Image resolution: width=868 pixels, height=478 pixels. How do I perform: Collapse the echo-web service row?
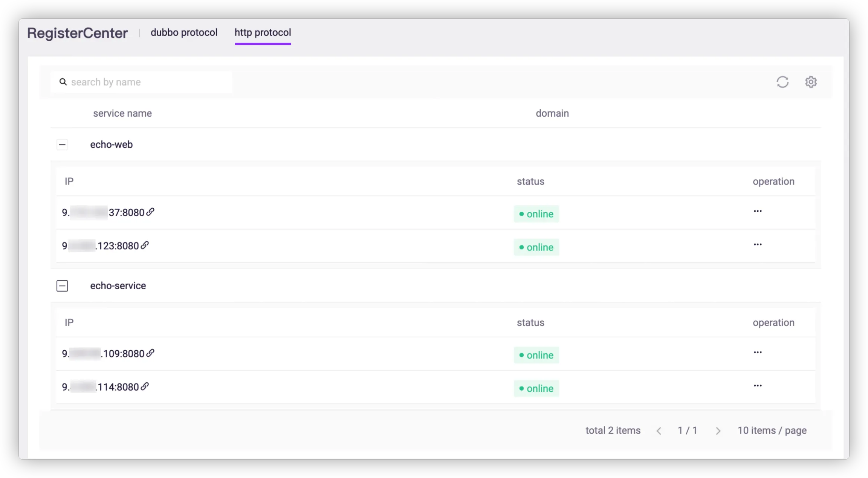tap(62, 145)
